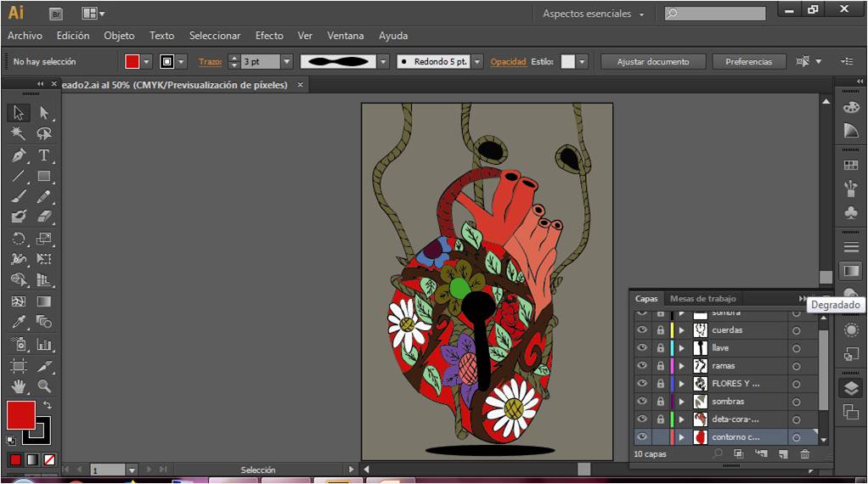Select the Pen tool
This screenshot has width=868, height=484.
point(19,155)
